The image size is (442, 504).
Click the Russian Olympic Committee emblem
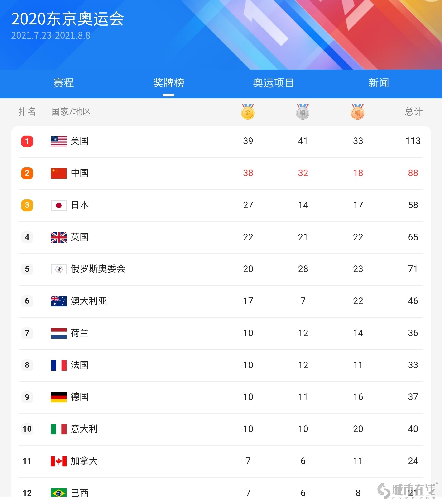[x=58, y=269]
